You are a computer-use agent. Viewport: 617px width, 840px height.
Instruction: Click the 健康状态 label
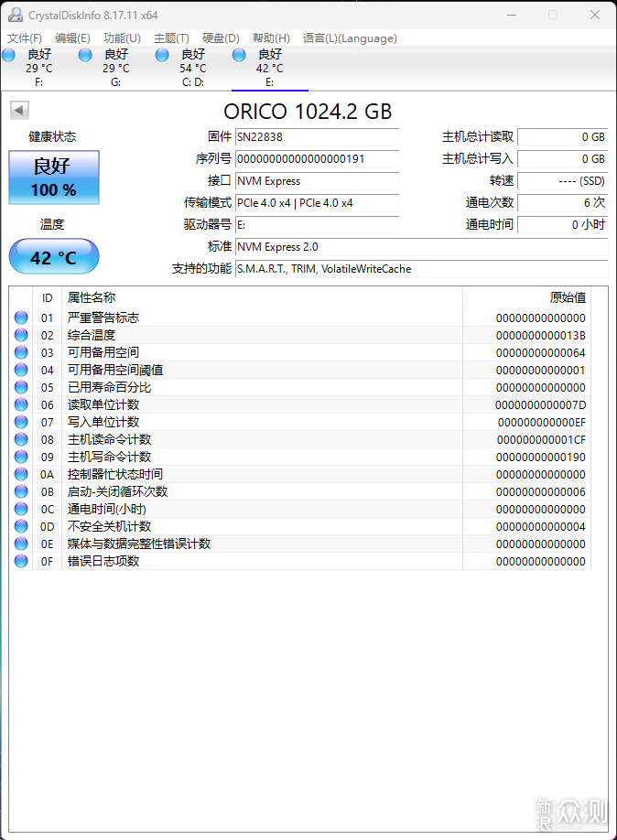pos(52,136)
